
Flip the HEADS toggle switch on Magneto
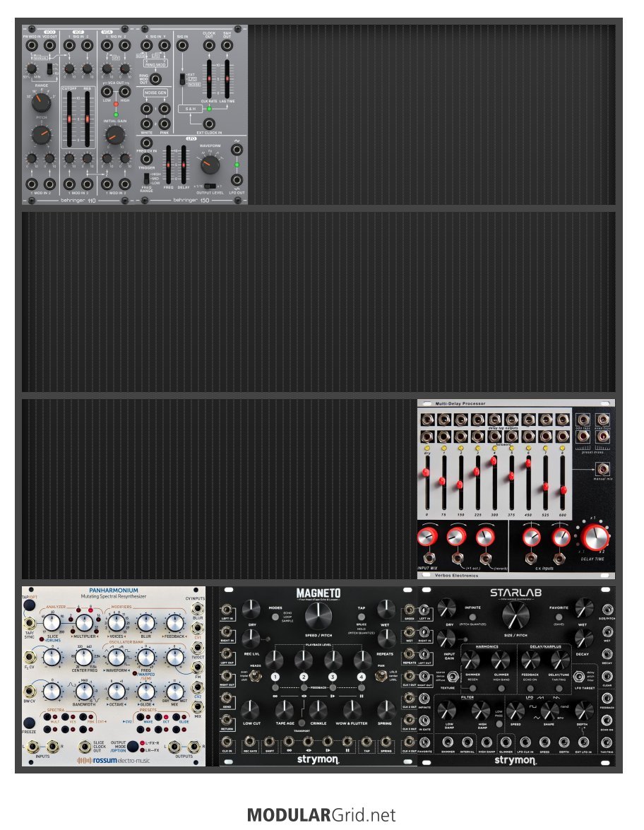[x=256, y=676]
